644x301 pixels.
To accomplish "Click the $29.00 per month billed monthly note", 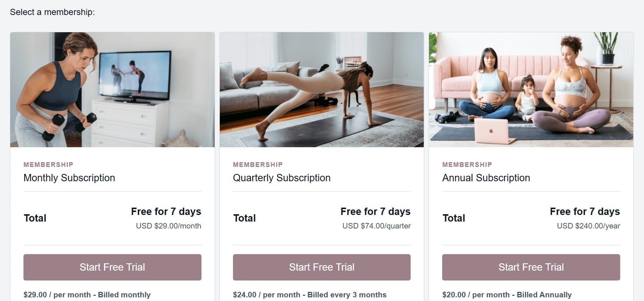I will [87, 295].
